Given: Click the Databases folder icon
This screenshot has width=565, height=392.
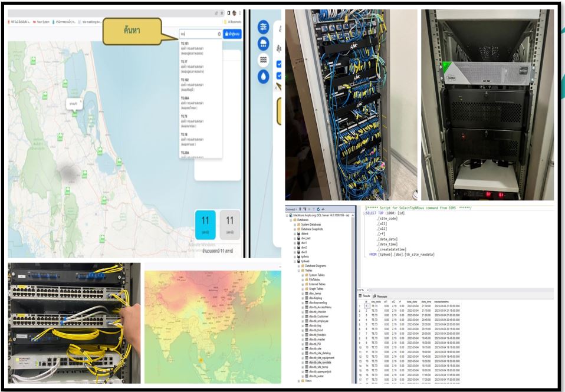Looking at the screenshot, I should click(295, 220).
